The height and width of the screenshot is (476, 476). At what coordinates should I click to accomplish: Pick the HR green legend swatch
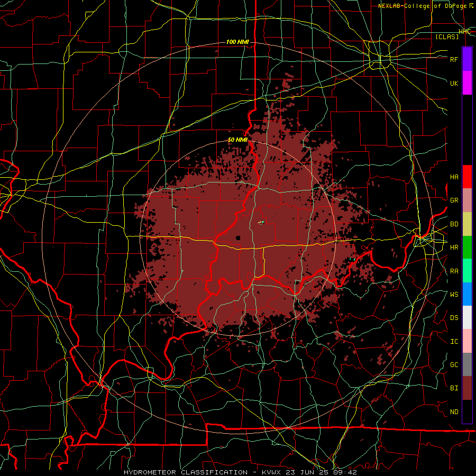point(467,247)
